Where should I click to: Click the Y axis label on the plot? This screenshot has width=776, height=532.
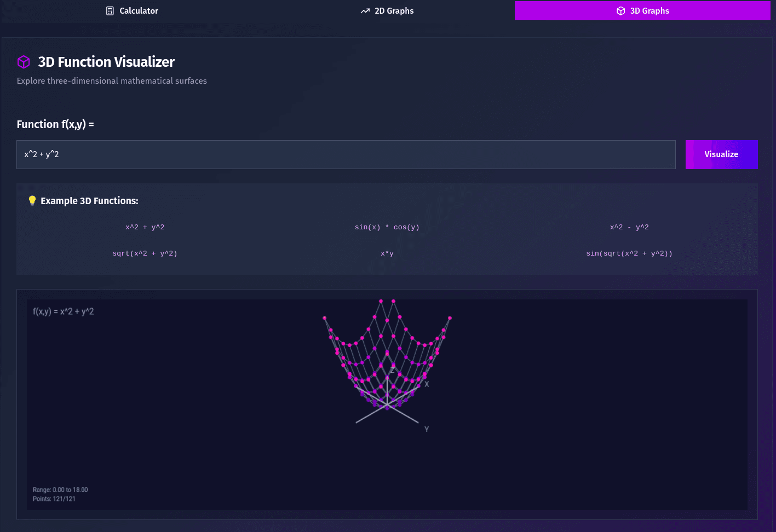427,429
